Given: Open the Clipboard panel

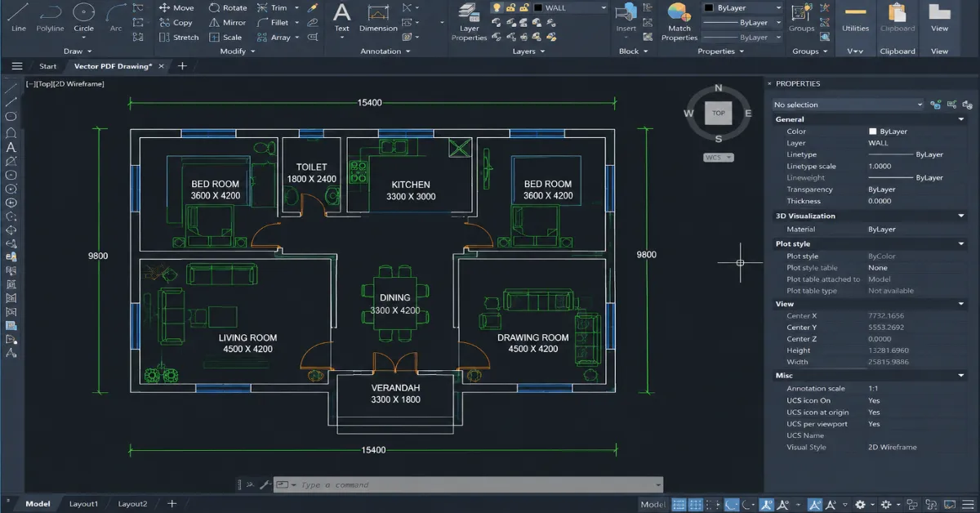Looking at the screenshot, I should pyautogui.click(x=898, y=17).
